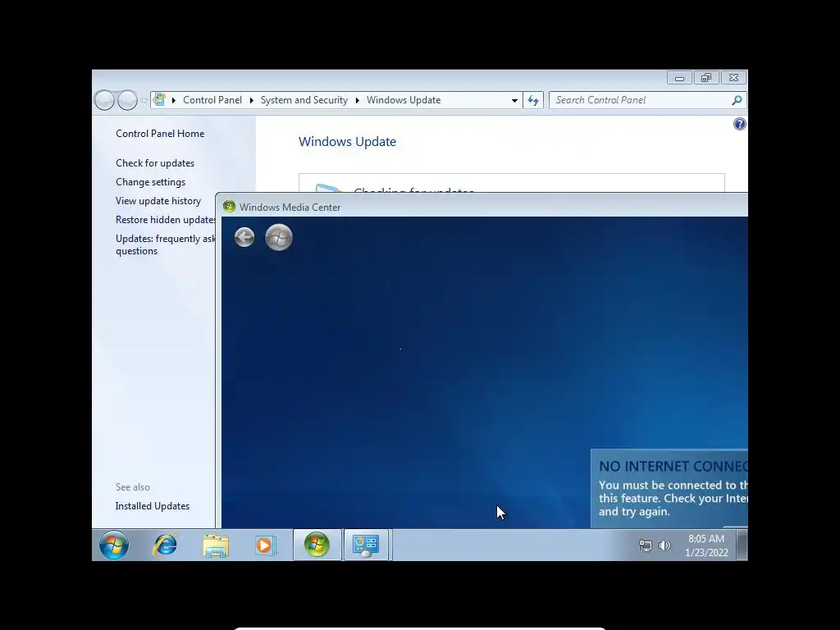Click NO INTERNET CONNECTION notification heading

(673, 466)
